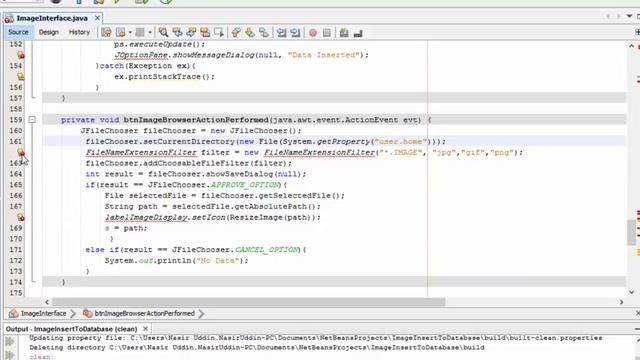
Task: Switch to Source view
Action: pyautogui.click(x=18, y=32)
